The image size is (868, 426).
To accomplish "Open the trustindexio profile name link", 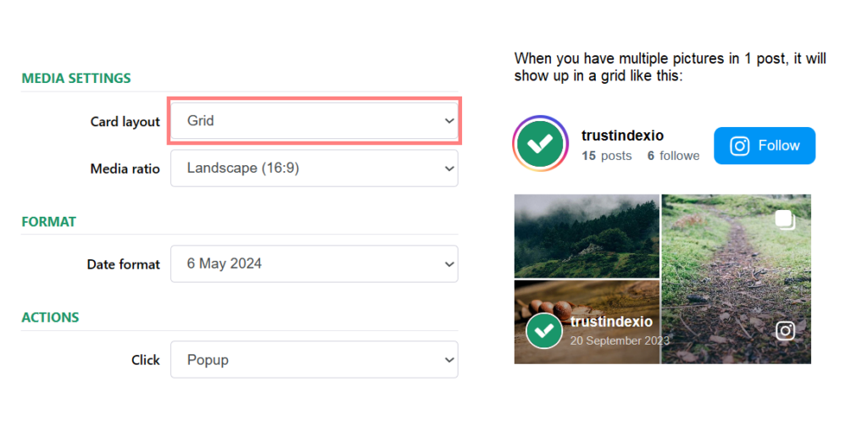I will coord(622,136).
